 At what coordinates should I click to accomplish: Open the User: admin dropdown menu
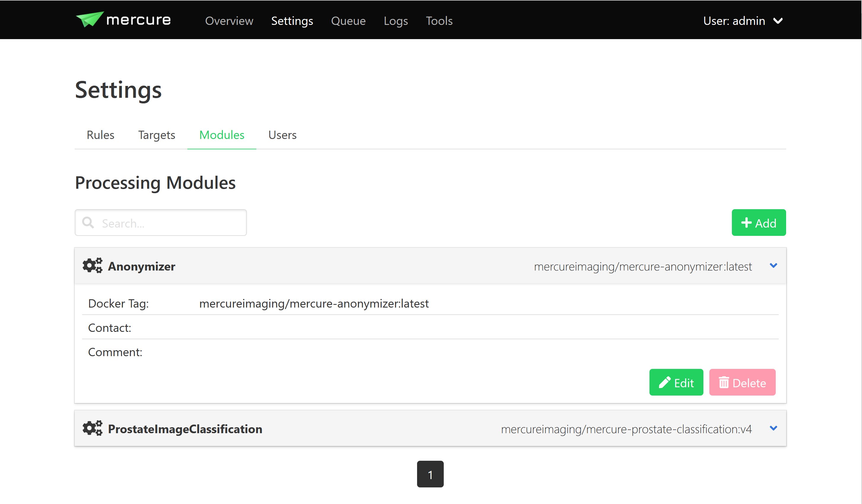(x=742, y=21)
